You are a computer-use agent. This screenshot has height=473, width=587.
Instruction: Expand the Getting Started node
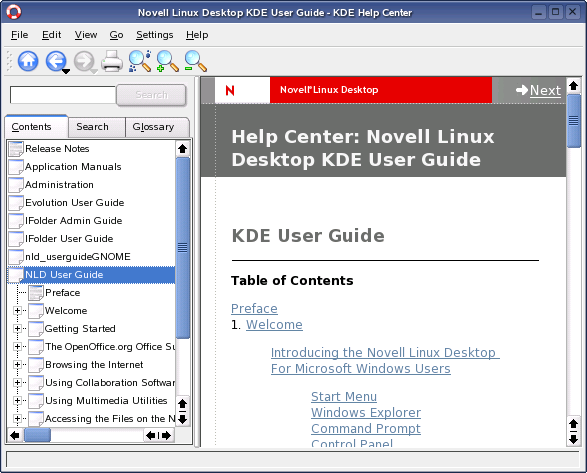(17, 328)
